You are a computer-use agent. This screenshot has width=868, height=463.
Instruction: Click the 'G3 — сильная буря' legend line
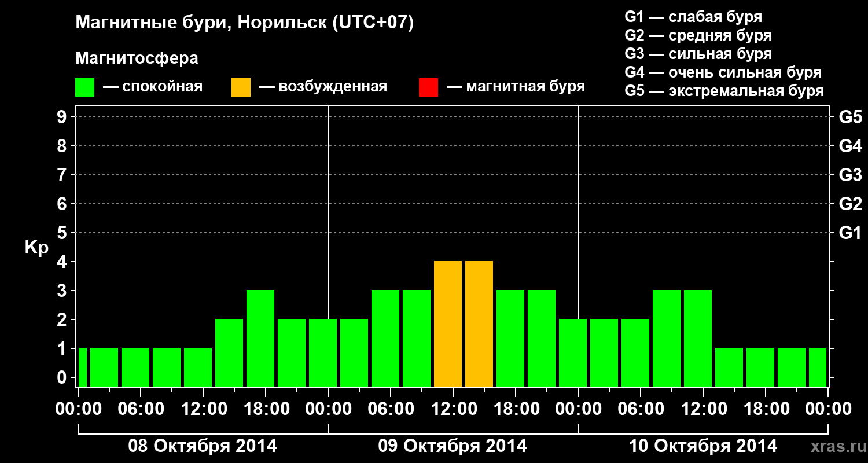pos(698,54)
